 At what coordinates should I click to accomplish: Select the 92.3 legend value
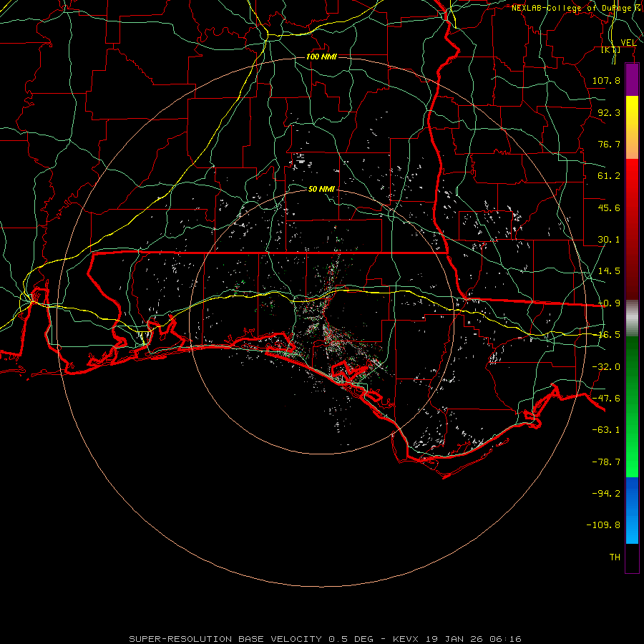coord(609,112)
